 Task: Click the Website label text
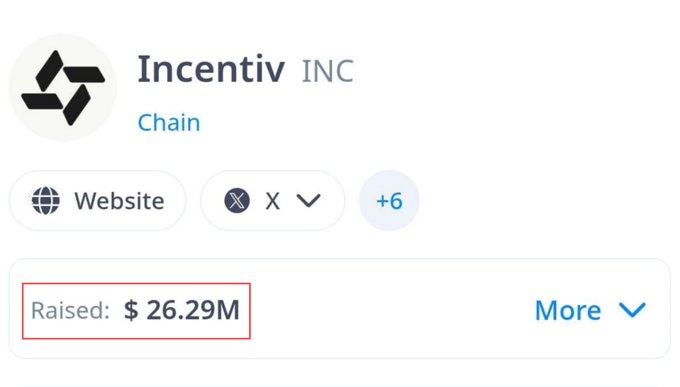click(x=119, y=201)
